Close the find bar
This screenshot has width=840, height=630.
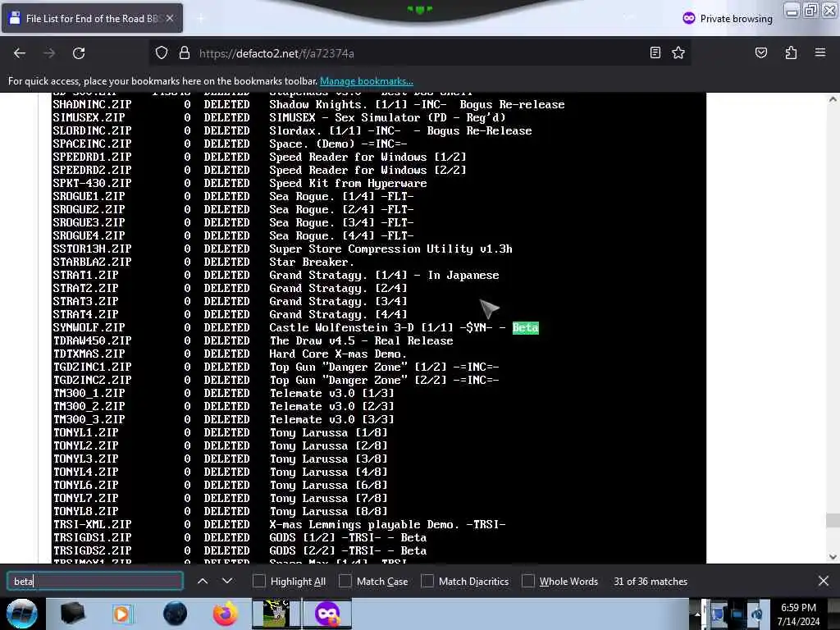824,581
